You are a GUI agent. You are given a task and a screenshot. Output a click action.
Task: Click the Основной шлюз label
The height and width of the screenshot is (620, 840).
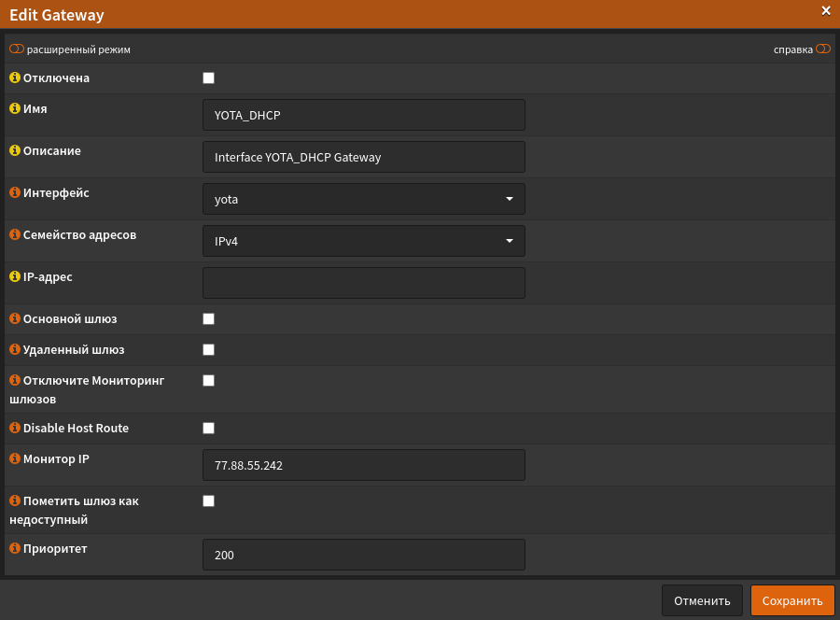[70, 318]
